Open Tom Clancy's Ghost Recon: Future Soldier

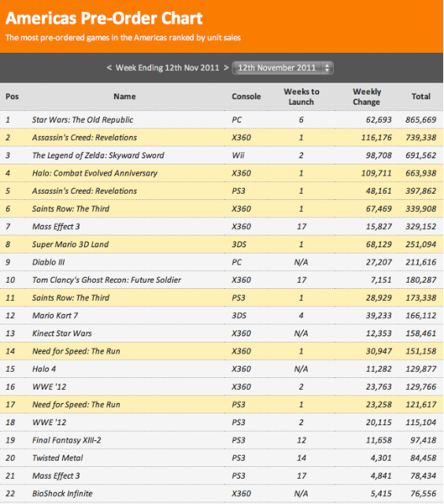[x=106, y=280]
